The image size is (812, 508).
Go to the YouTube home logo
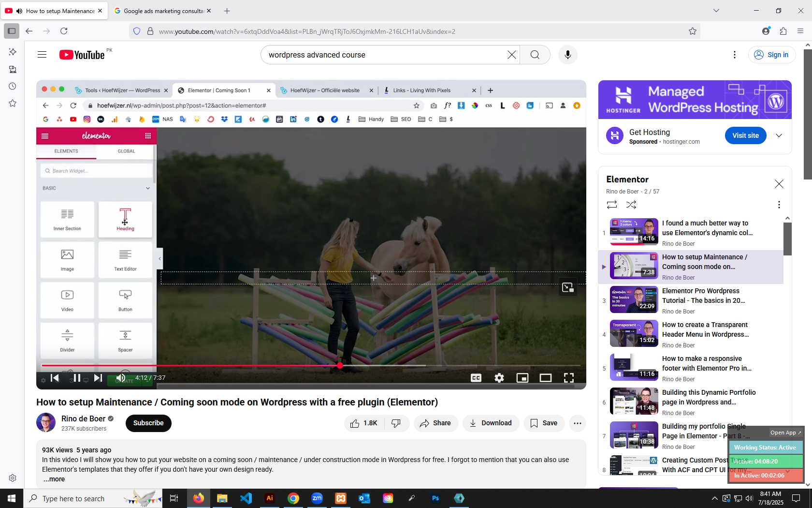[x=82, y=55]
